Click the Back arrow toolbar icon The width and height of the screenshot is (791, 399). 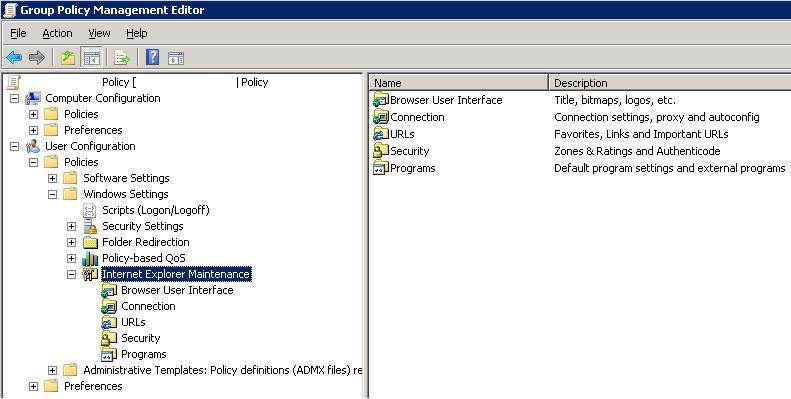(x=14, y=58)
